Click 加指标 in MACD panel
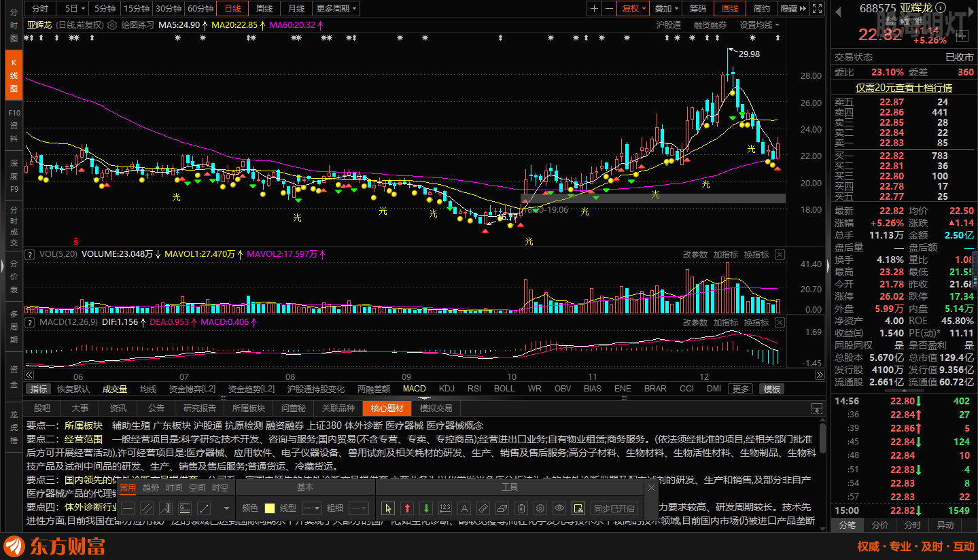The image size is (978, 560). [725, 322]
